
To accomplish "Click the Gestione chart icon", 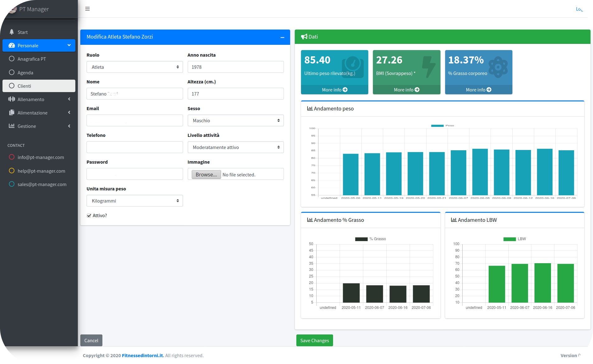I will (x=12, y=126).
